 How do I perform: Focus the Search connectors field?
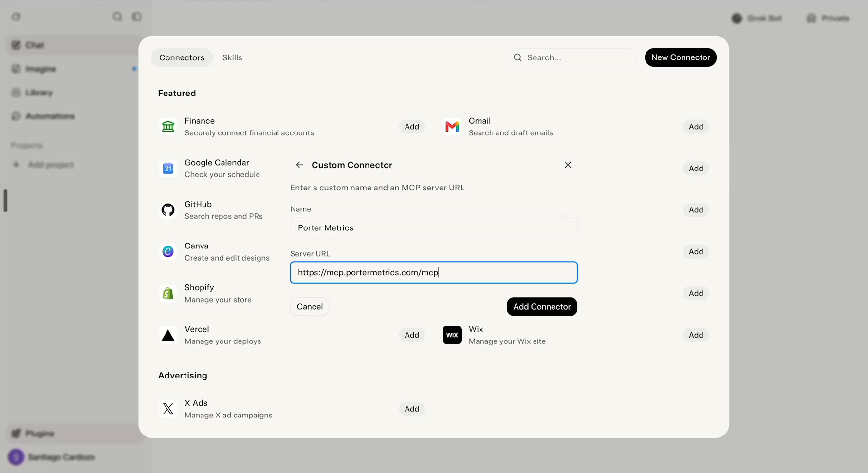pyautogui.click(x=572, y=57)
